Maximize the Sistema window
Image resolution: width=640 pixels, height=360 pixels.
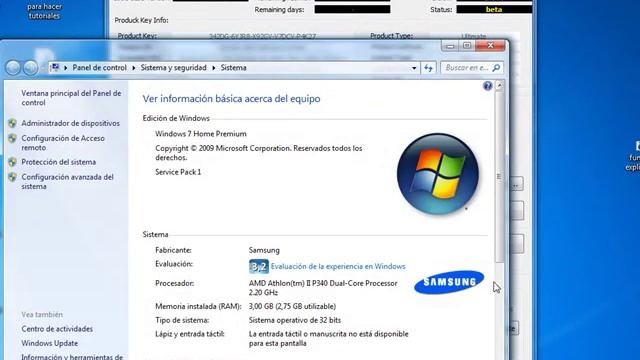click(467, 46)
